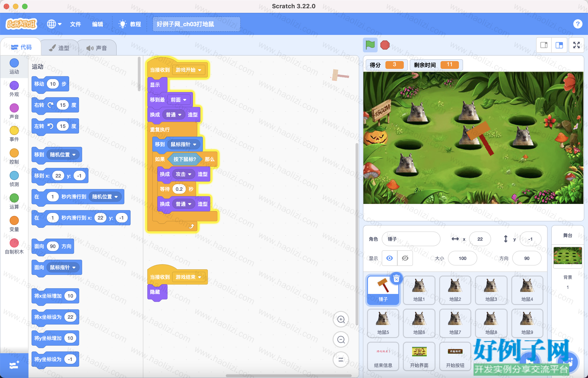The width and height of the screenshot is (588, 378).
Task: Open 随机位置 dropdown in glide block
Action: click(x=105, y=197)
